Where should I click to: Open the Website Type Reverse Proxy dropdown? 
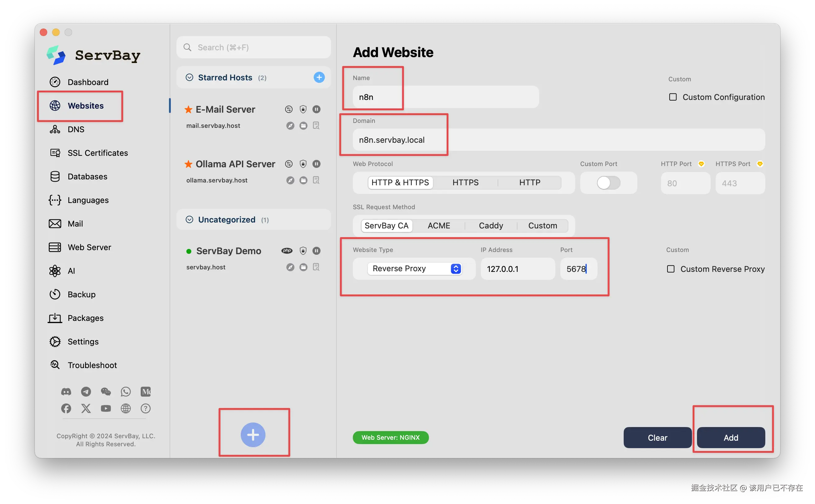tap(414, 269)
